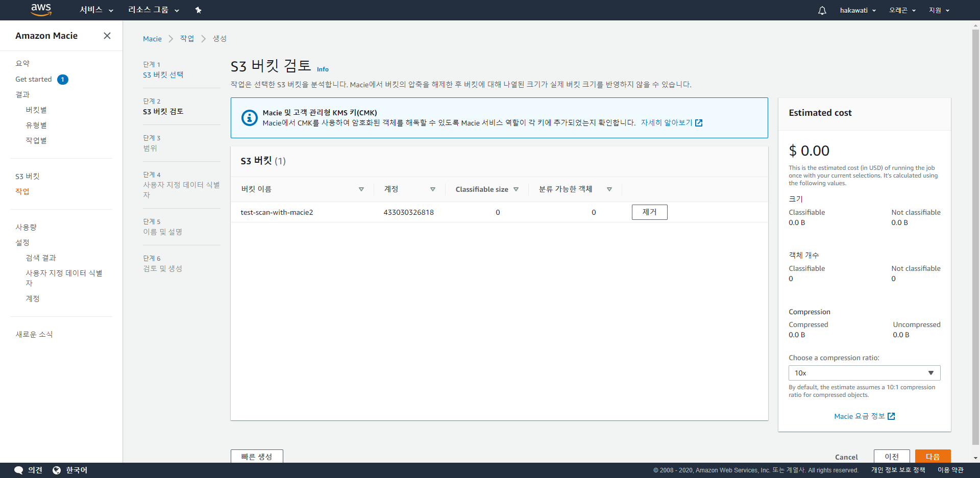
Task: Open the pin shortcut icon in top bar
Action: [x=199, y=10]
